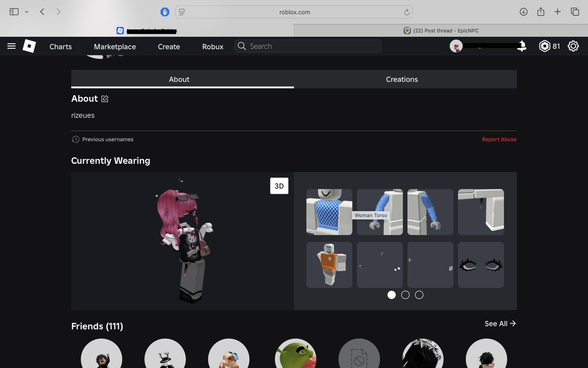Switch to the EpicNPC Post thread tab

click(x=441, y=31)
